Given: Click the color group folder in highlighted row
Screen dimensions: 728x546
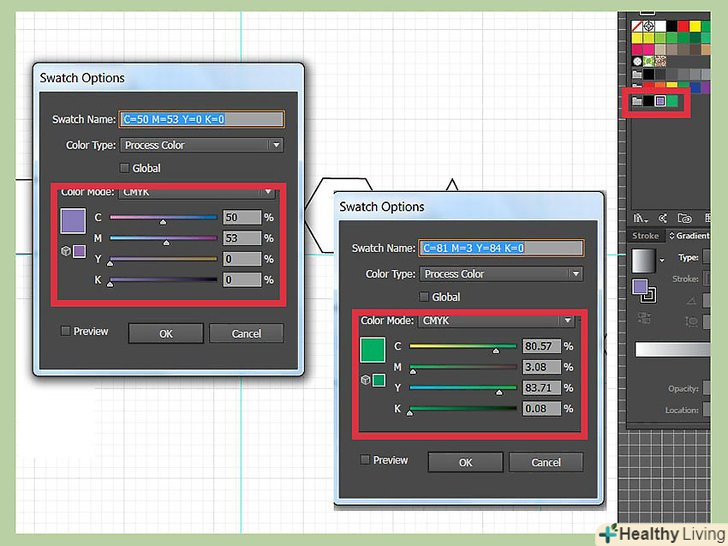Looking at the screenshot, I should [x=635, y=101].
